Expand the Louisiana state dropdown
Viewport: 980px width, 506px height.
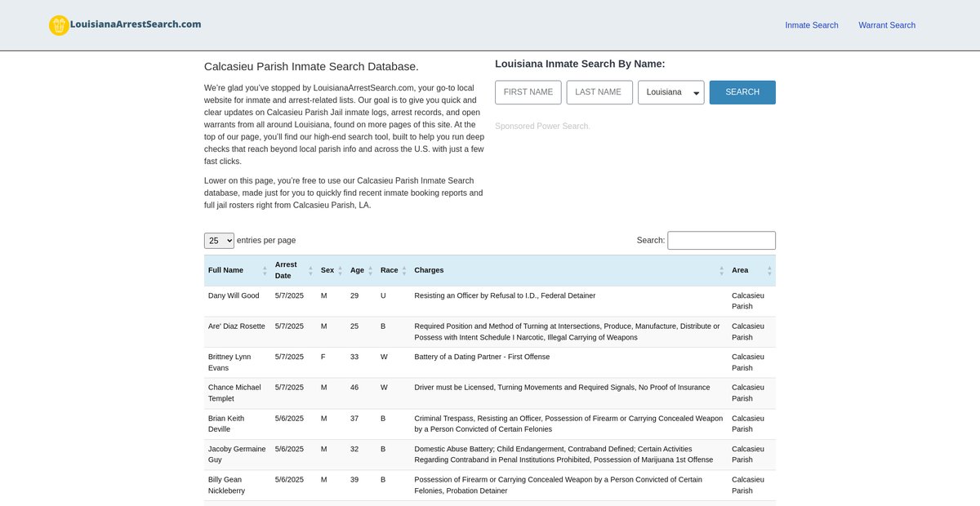pos(670,92)
